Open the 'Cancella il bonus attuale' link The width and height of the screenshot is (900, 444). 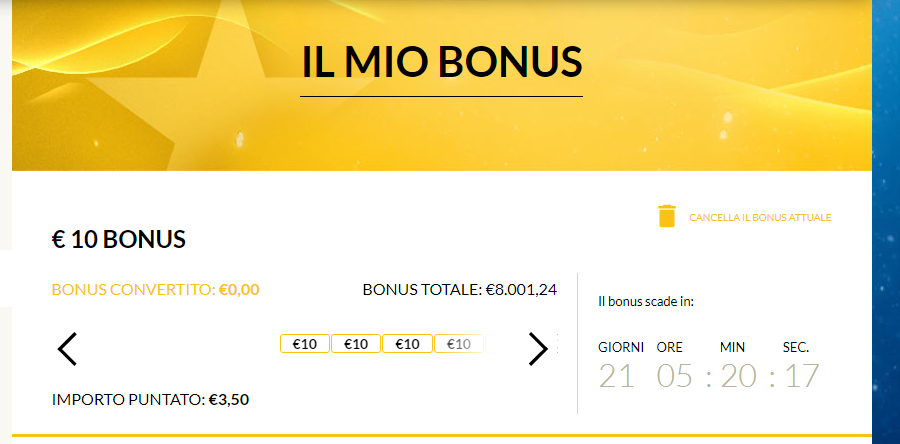[760, 218]
